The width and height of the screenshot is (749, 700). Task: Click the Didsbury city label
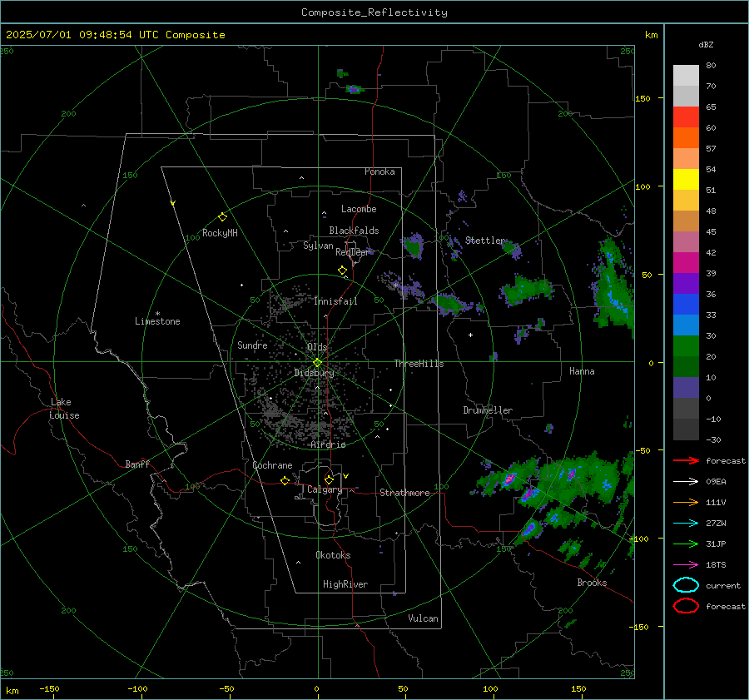pyautogui.click(x=314, y=373)
